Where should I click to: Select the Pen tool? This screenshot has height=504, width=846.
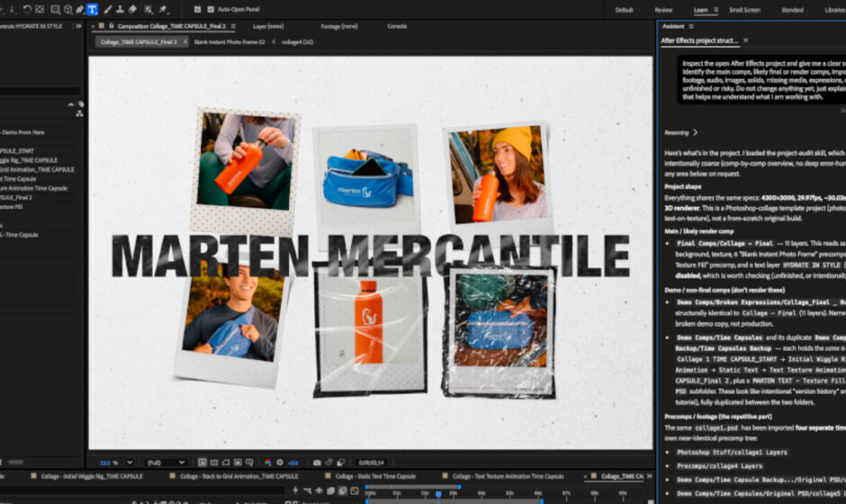click(x=80, y=9)
